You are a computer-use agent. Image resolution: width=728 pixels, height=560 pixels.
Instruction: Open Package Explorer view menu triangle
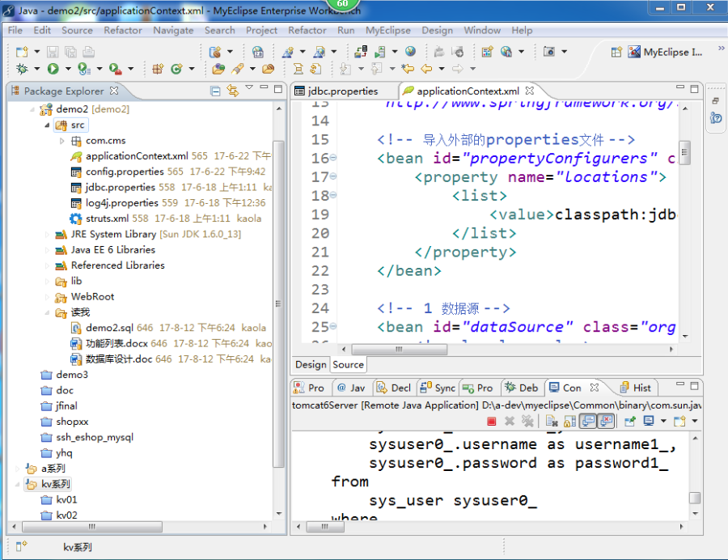pos(249,87)
